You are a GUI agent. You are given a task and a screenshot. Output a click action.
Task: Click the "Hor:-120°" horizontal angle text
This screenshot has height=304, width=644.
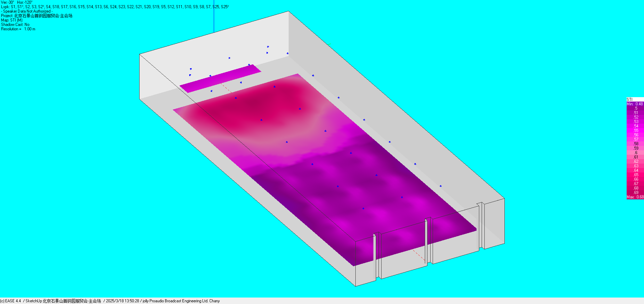coord(25,2)
